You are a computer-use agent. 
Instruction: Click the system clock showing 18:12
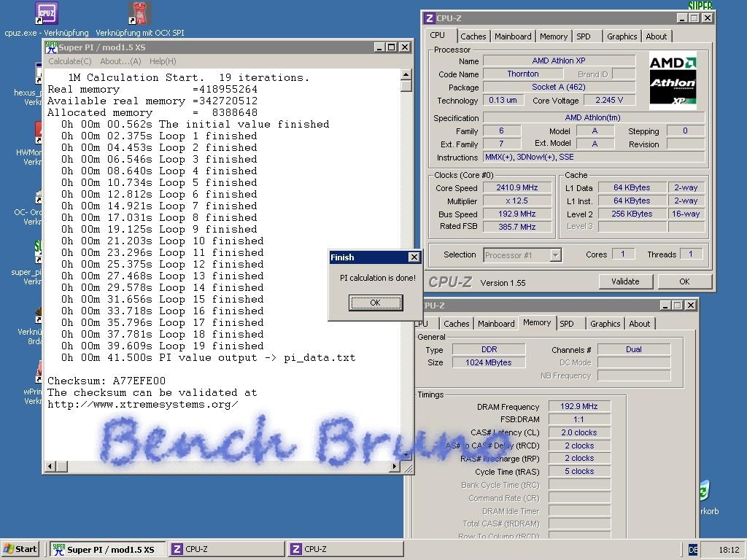(x=729, y=550)
